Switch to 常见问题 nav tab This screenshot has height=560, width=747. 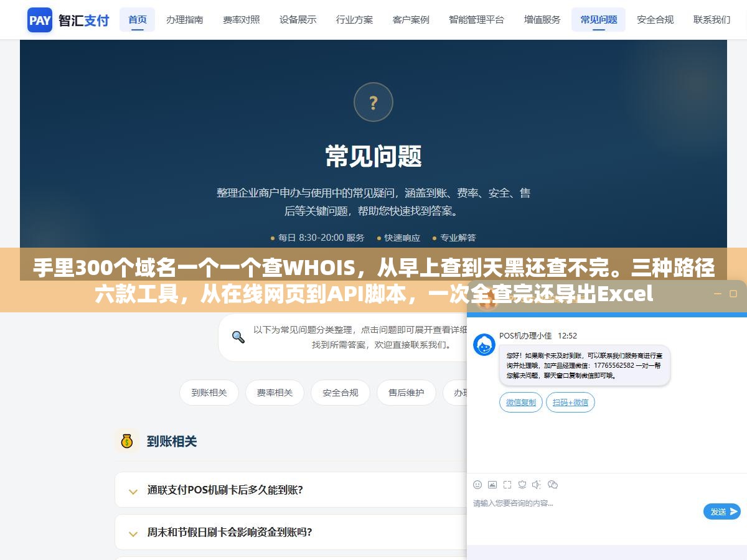coord(599,20)
